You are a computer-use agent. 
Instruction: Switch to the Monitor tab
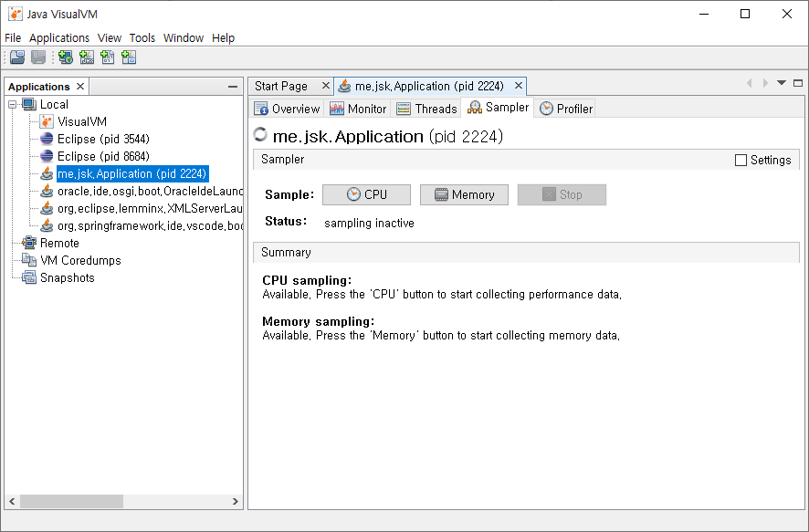(358, 109)
